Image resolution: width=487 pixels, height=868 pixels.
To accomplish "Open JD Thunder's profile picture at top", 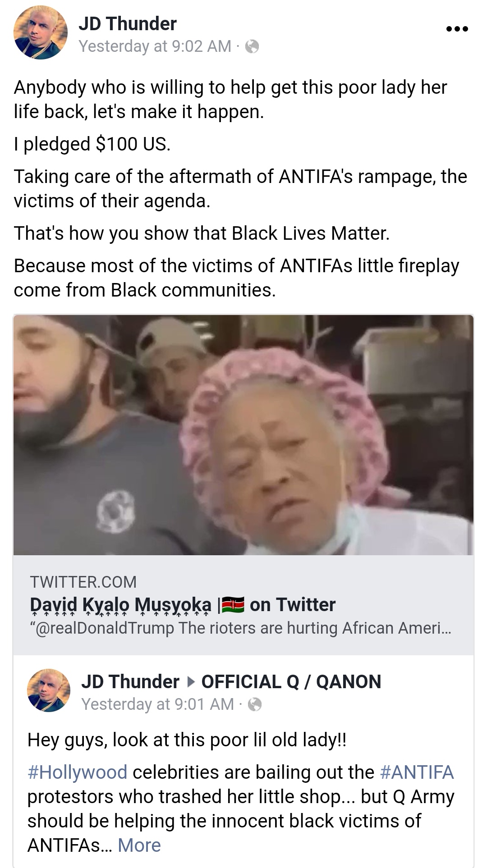I will 41,32.
